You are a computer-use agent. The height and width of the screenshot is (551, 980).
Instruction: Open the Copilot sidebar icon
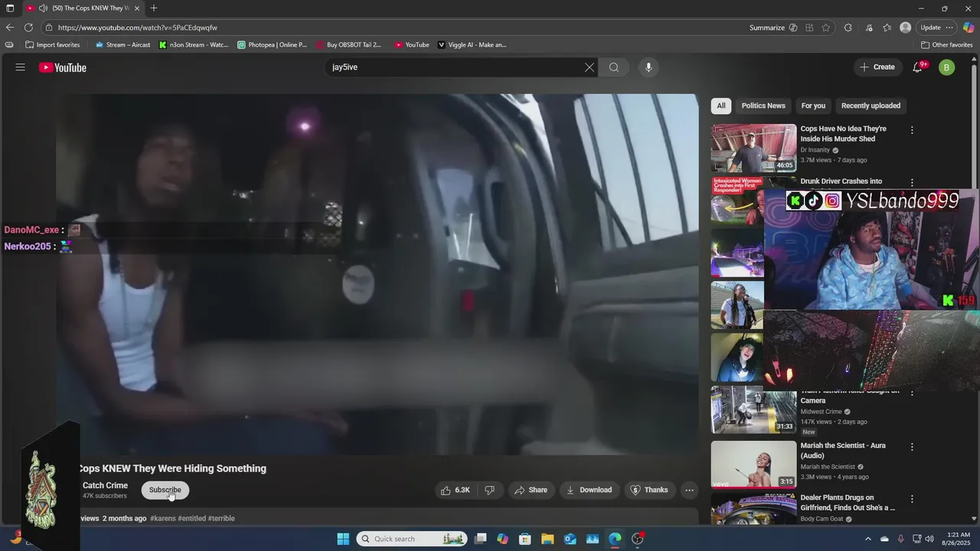pyautogui.click(x=969, y=28)
